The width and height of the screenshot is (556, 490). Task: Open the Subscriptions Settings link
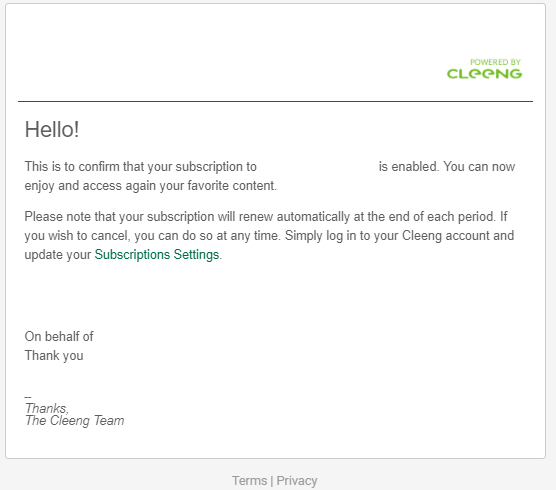coord(157,255)
